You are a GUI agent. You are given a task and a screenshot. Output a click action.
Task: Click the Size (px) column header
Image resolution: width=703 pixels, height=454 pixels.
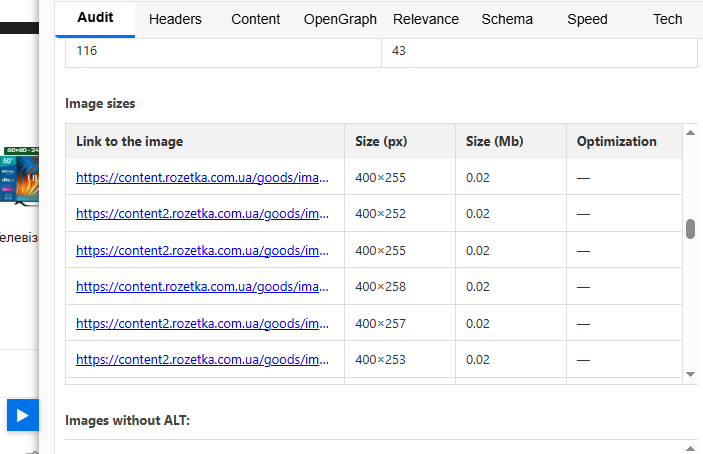point(381,141)
